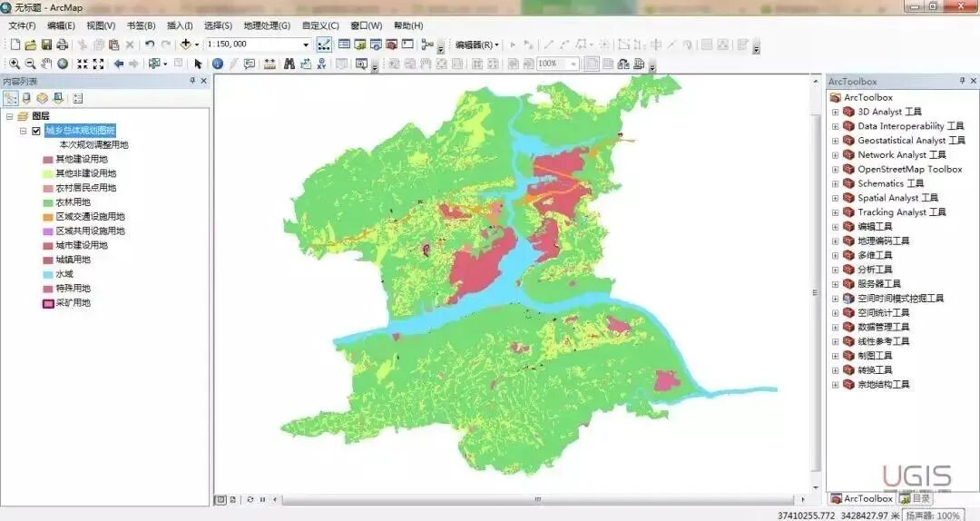Open Options in 内容列表 toolbar
The image size is (980, 521).
click(x=77, y=98)
